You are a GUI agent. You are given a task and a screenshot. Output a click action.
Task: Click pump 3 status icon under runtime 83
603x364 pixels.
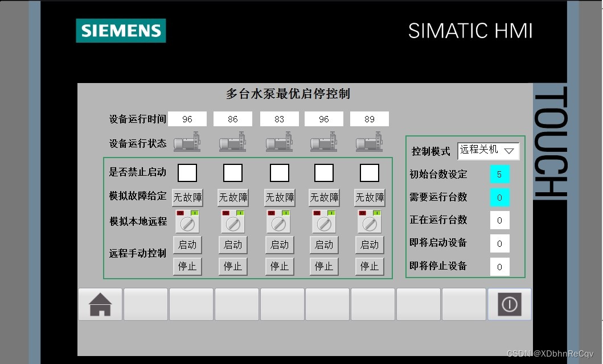[279, 142]
